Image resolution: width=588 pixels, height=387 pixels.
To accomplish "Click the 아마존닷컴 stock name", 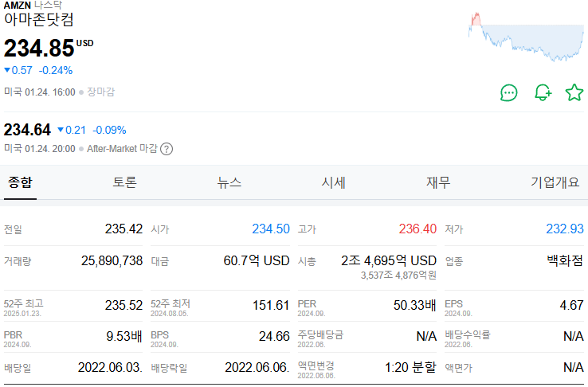I will click(x=38, y=19).
